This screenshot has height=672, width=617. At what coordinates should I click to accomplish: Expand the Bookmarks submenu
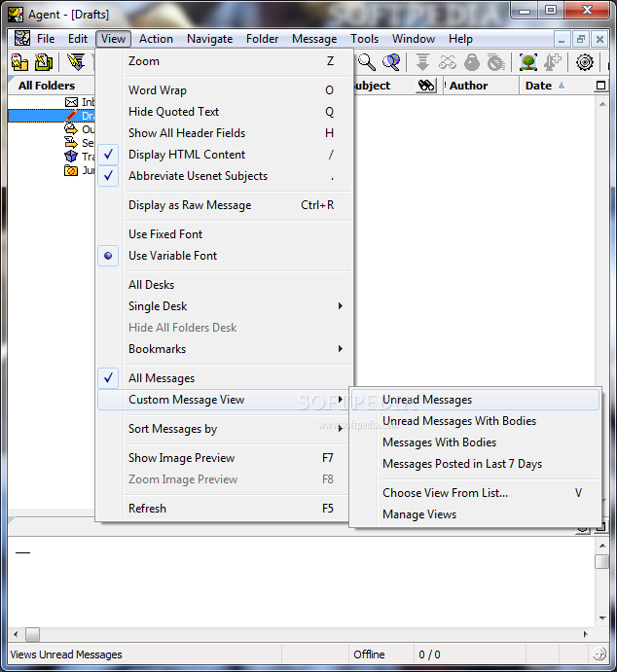(224, 349)
